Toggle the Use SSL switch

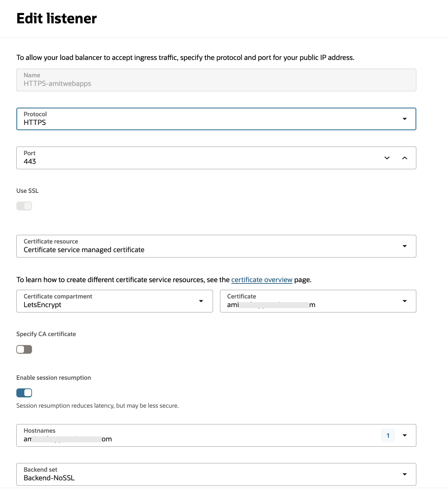point(24,206)
